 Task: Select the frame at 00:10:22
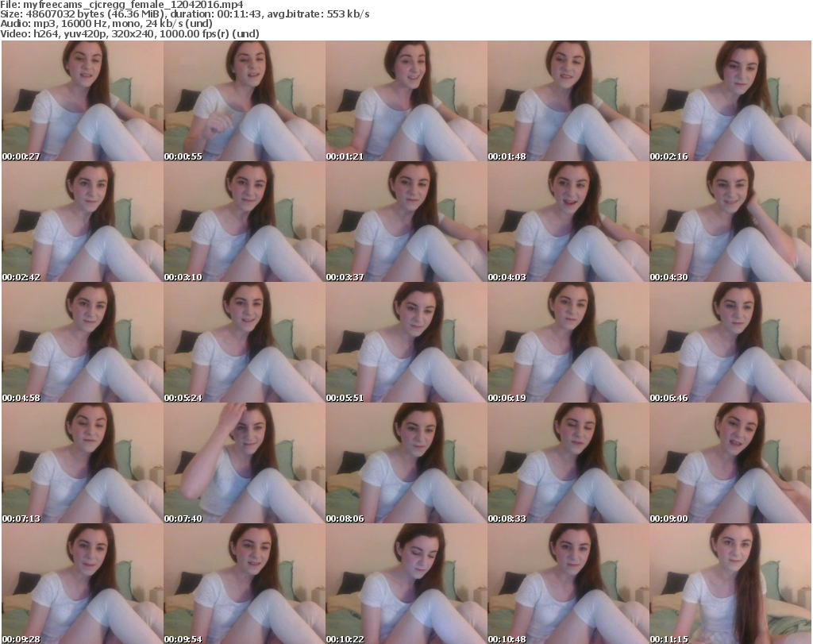click(x=406, y=584)
